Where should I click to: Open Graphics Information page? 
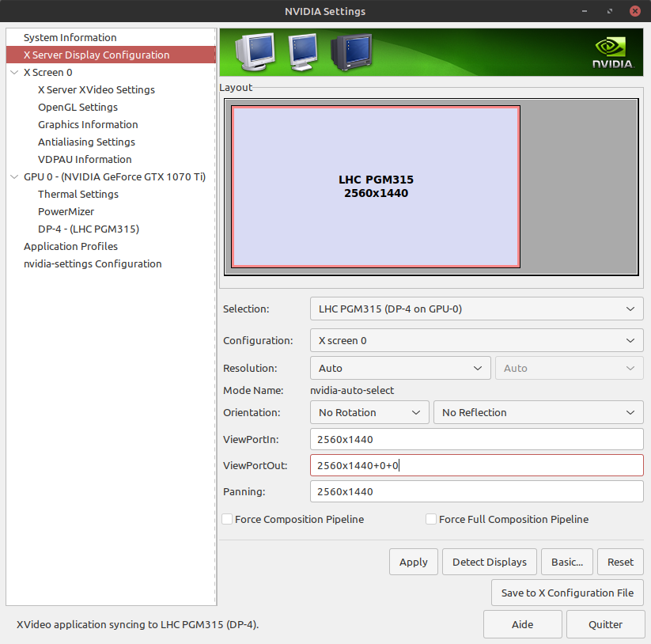(88, 124)
